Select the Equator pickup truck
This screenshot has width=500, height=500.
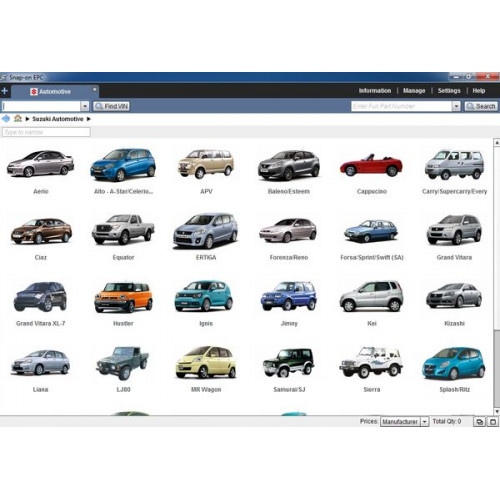click(123, 229)
